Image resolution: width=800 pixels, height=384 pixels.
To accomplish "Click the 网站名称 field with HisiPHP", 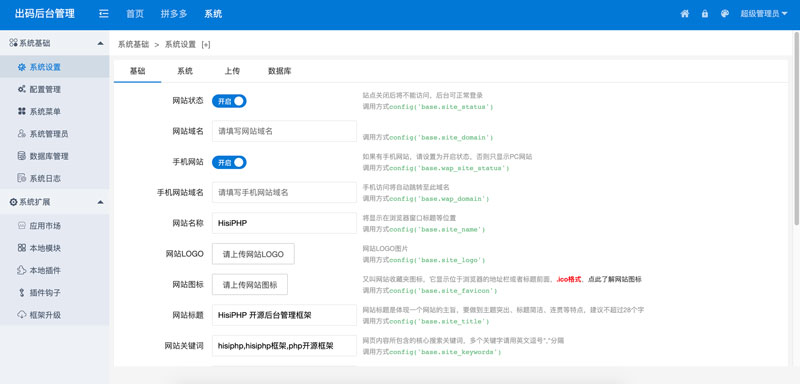I will (x=284, y=223).
